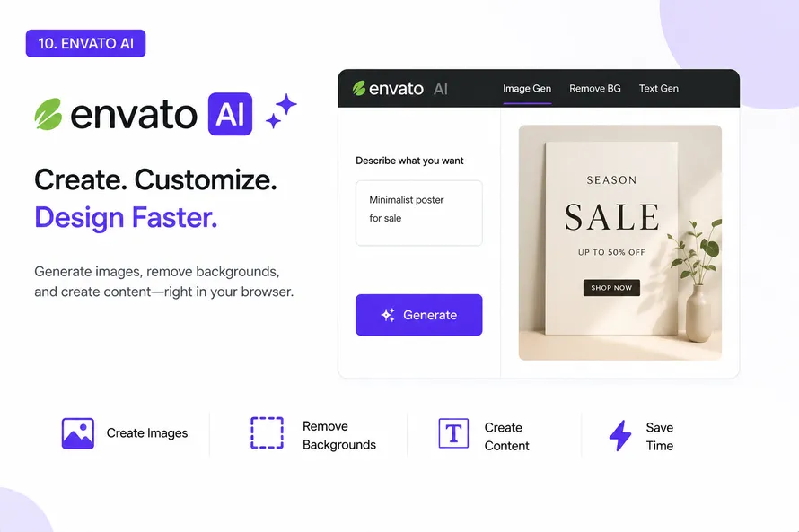799x532 pixels.
Task: Click the 'UP TO 50% OFF' poster text
Action: pos(611,252)
